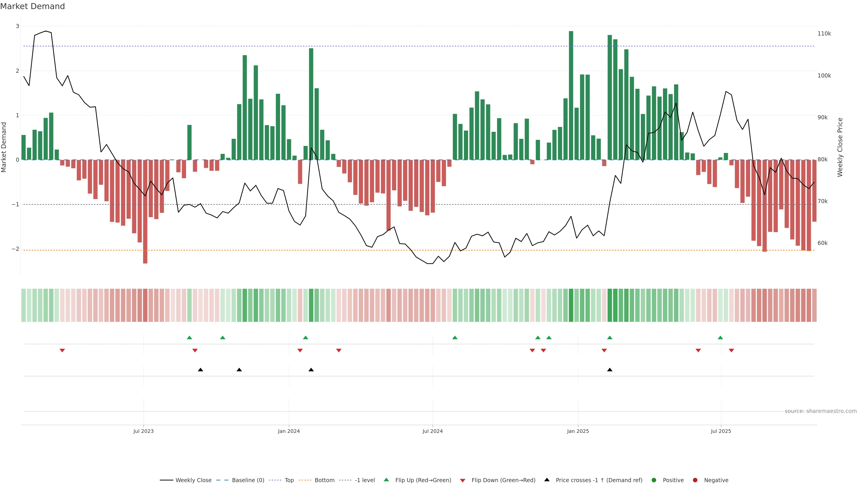Click the red Negative legend dot

pos(695,480)
